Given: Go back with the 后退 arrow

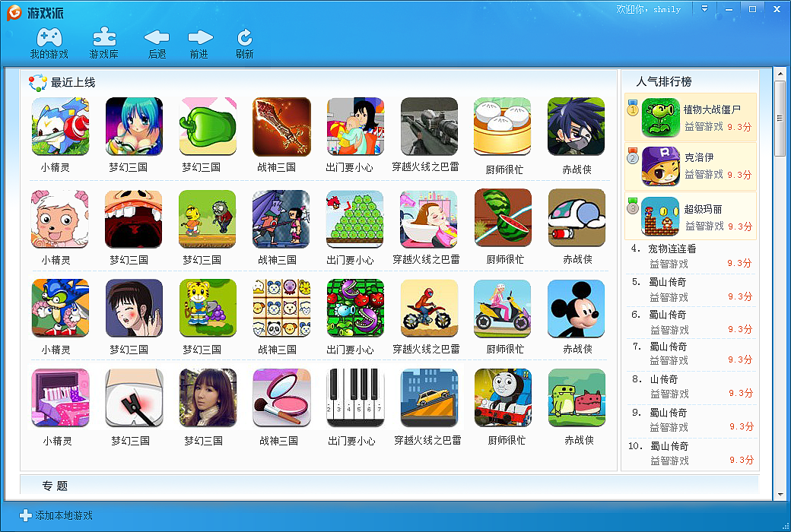Looking at the screenshot, I should click(157, 43).
